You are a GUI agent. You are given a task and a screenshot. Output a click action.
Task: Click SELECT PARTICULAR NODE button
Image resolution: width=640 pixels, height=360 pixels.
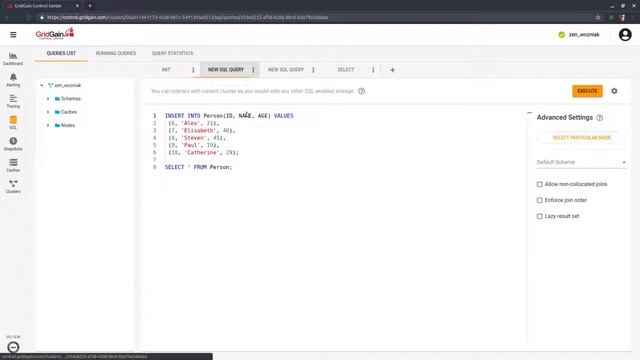pyautogui.click(x=582, y=138)
